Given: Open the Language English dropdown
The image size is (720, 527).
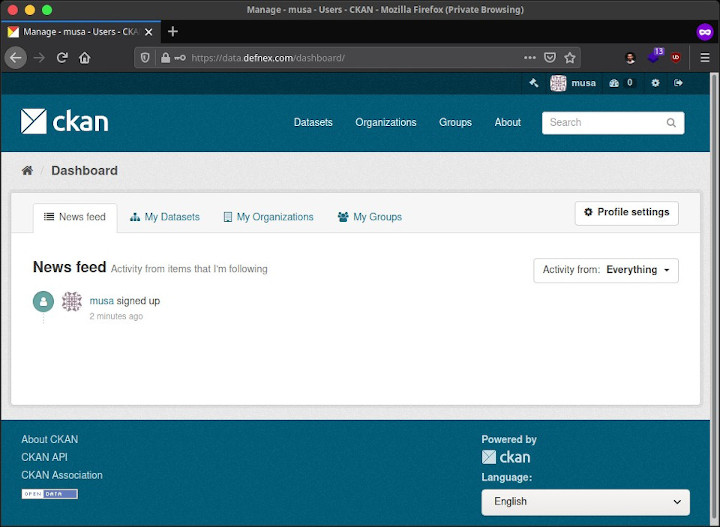Looking at the screenshot, I should [x=585, y=502].
